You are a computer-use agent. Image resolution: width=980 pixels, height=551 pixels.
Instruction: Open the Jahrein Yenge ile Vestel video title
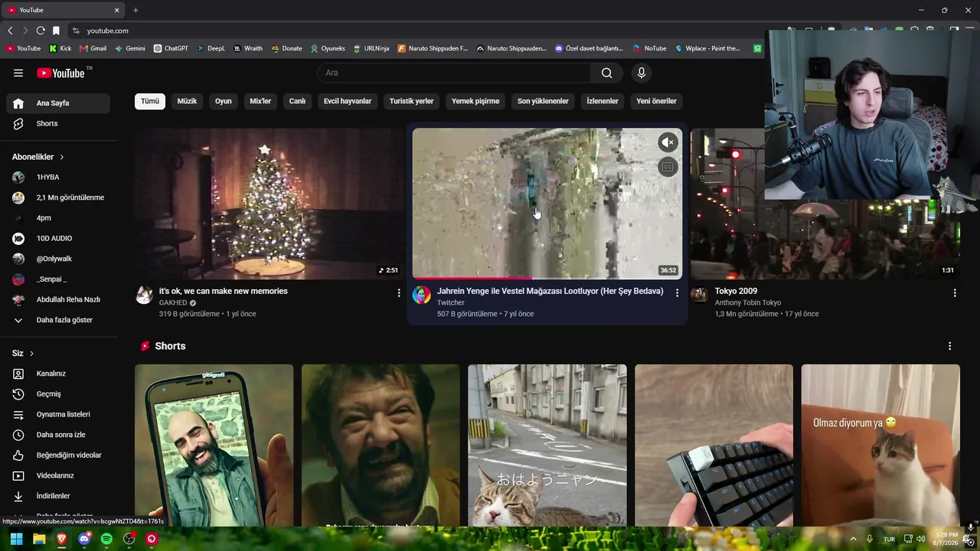pos(550,292)
